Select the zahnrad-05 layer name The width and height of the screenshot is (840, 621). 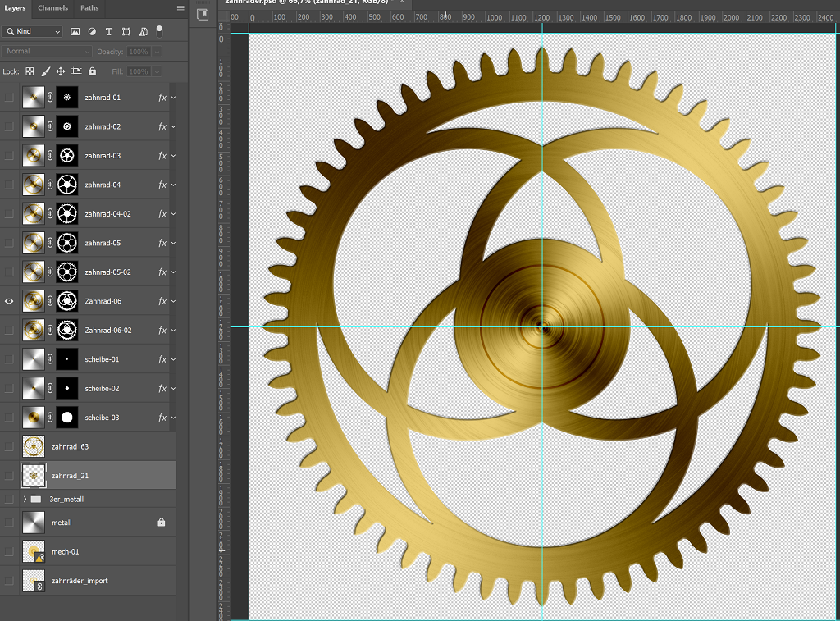tap(103, 244)
